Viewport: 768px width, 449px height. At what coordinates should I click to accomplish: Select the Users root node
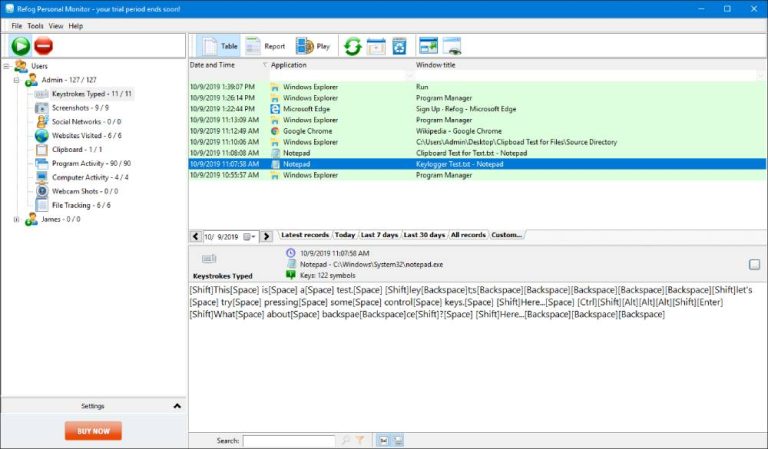point(39,66)
